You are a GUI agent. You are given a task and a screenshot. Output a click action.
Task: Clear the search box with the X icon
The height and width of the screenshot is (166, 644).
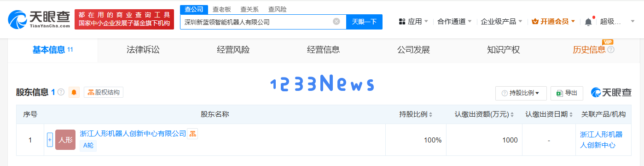click(337, 21)
